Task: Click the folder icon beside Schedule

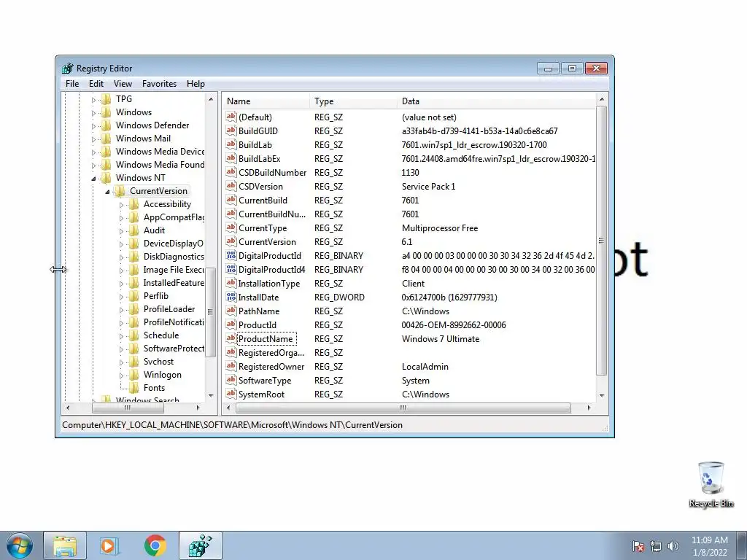Action: pyautogui.click(x=134, y=335)
